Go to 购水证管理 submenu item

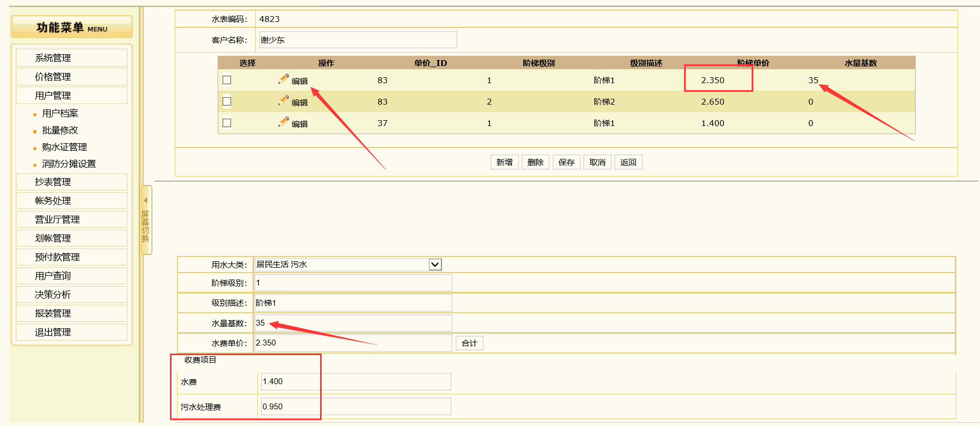64,147
